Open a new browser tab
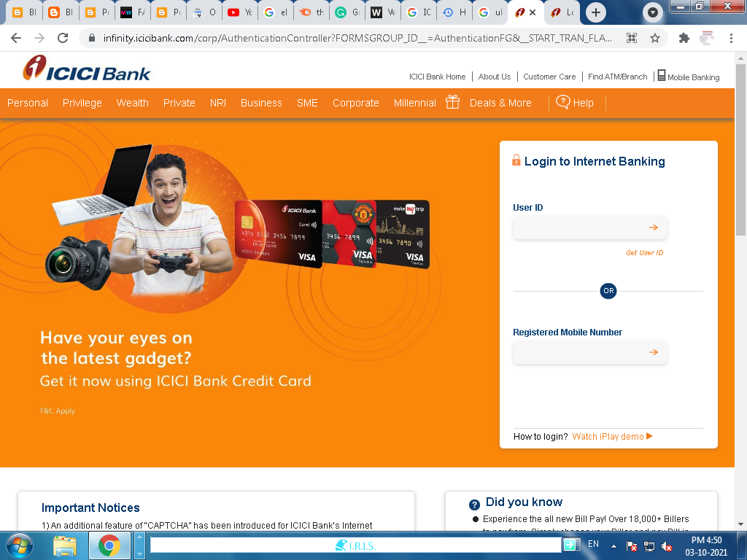 pos(595,12)
